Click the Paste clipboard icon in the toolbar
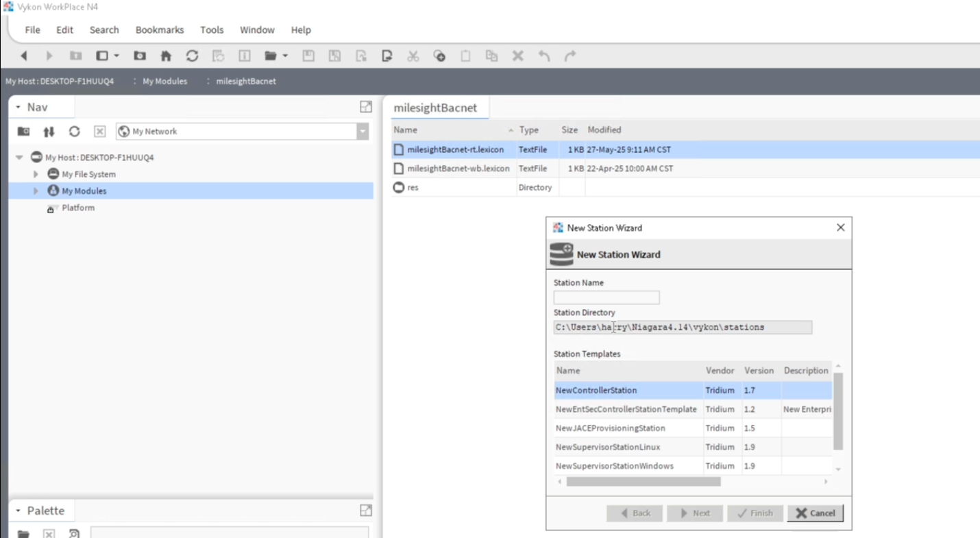The width and height of the screenshot is (980, 538). tap(465, 56)
